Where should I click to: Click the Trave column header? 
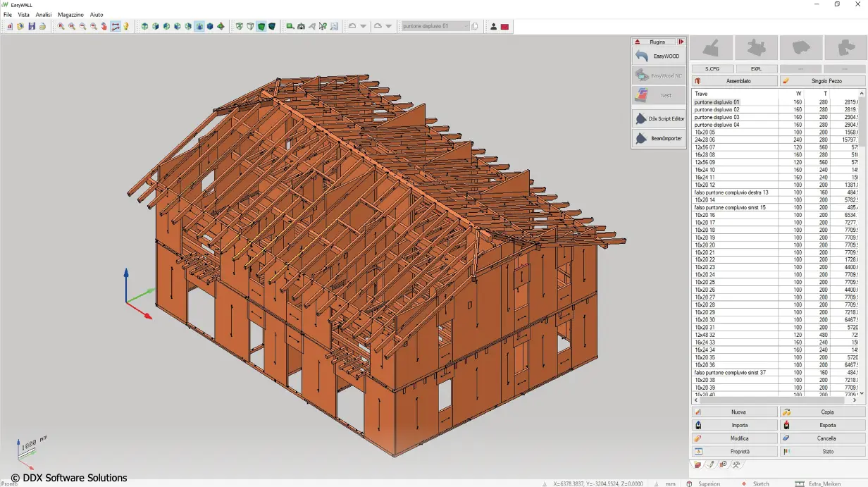(x=735, y=93)
